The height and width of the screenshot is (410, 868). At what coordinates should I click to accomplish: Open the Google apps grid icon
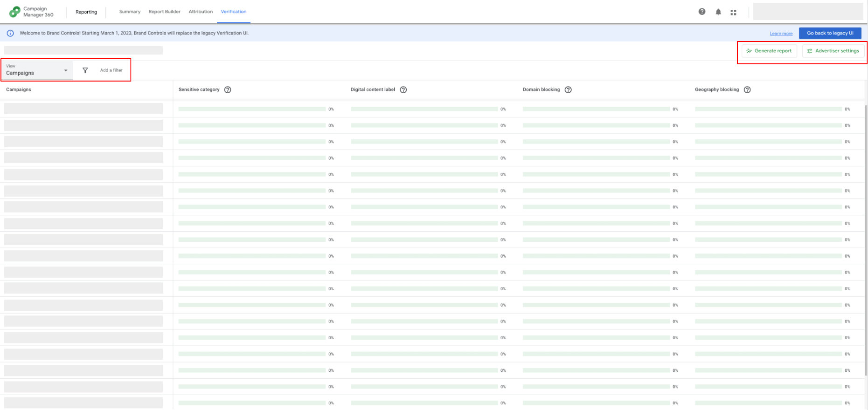[x=734, y=12]
